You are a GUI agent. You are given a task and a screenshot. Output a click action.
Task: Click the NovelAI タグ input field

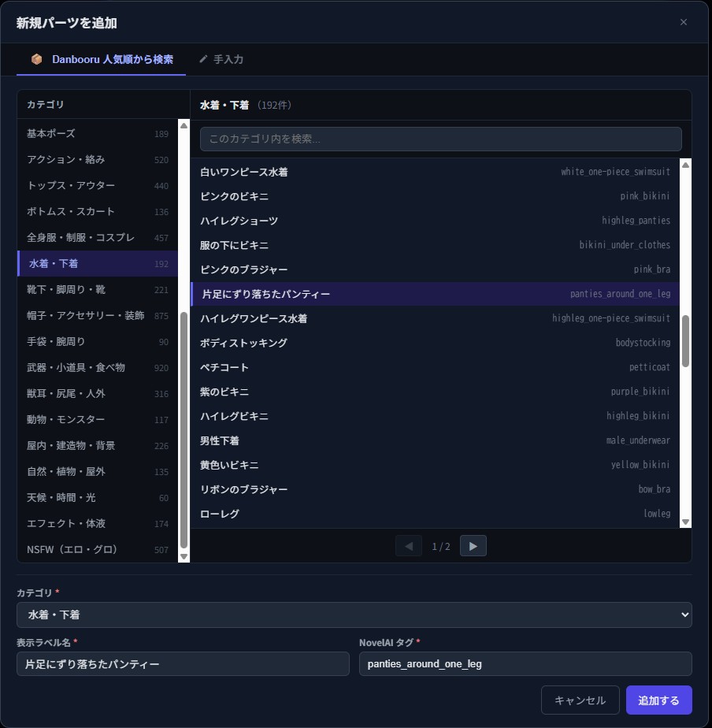[525, 663]
